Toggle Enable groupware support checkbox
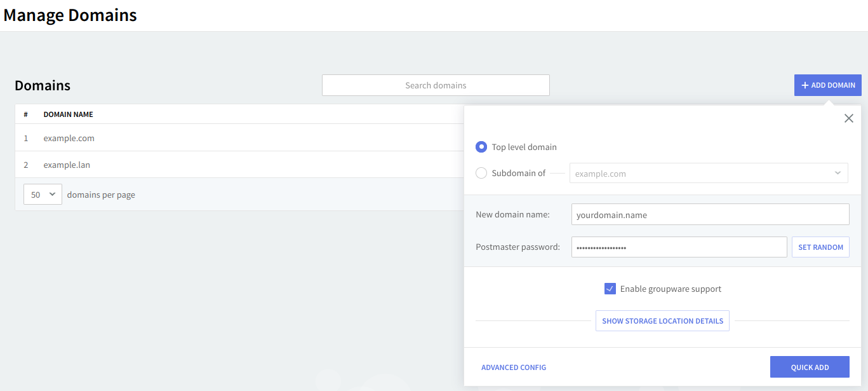Viewport: 868px width, 391px height. tap(610, 289)
